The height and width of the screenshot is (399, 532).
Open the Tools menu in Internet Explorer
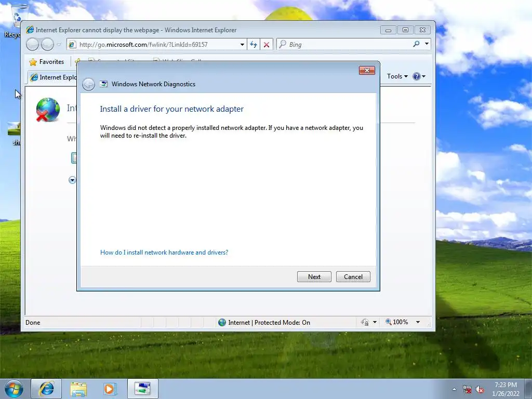point(397,76)
